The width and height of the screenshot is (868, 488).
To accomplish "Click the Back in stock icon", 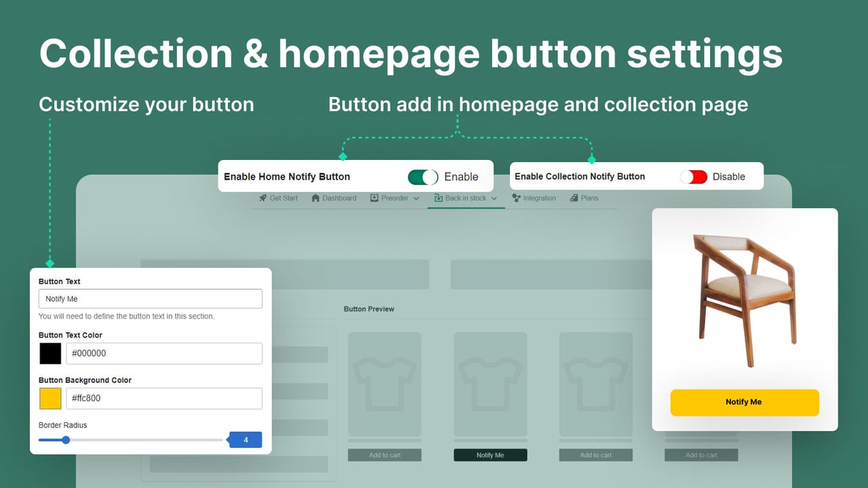I will [x=439, y=198].
